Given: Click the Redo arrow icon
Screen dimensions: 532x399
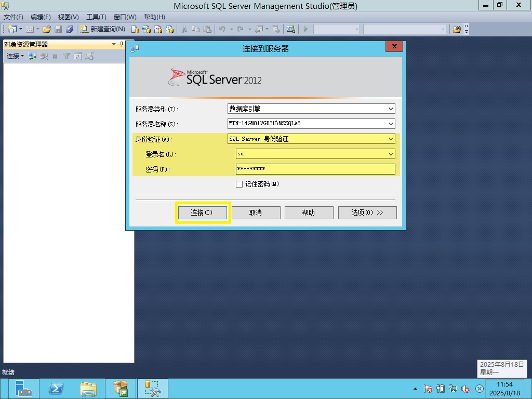Looking at the screenshot, I should (x=240, y=29).
